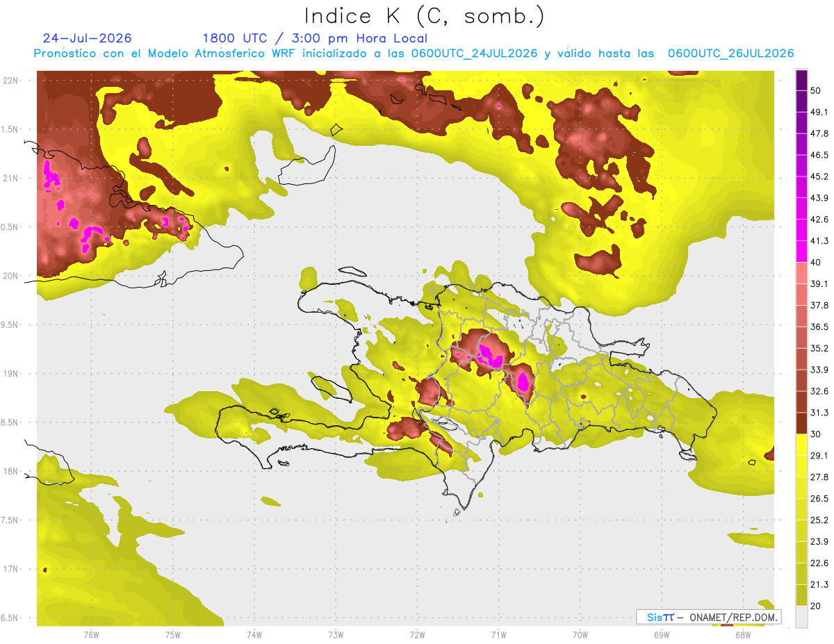Click the "1800 UTC / 3:00 pm Hora Local" time label
This screenshot has height=644, width=834.
click(x=315, y=38)
